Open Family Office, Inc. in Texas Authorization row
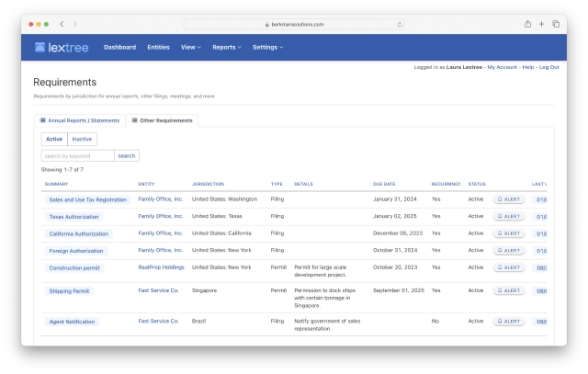 tap(161, 216)
